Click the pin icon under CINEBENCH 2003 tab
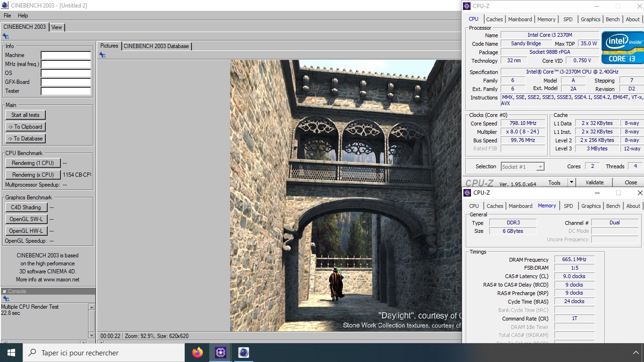644x362 pixels. (x=6, y=36)
